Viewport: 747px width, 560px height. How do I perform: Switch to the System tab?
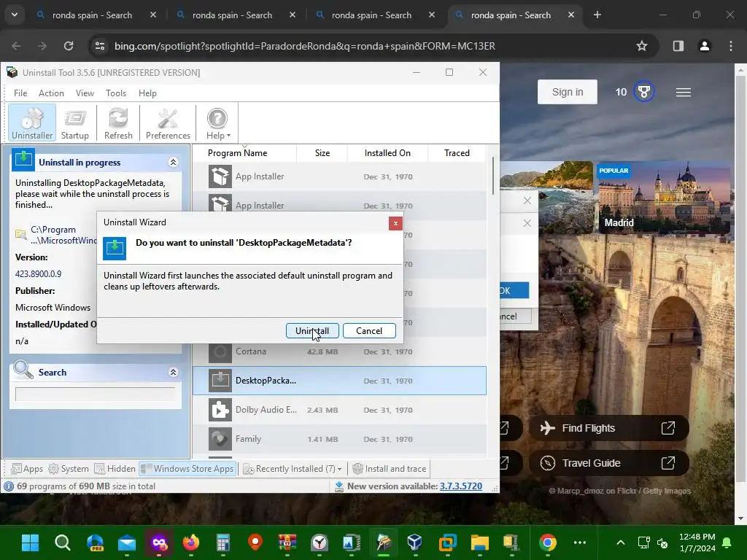coord(69,469)
